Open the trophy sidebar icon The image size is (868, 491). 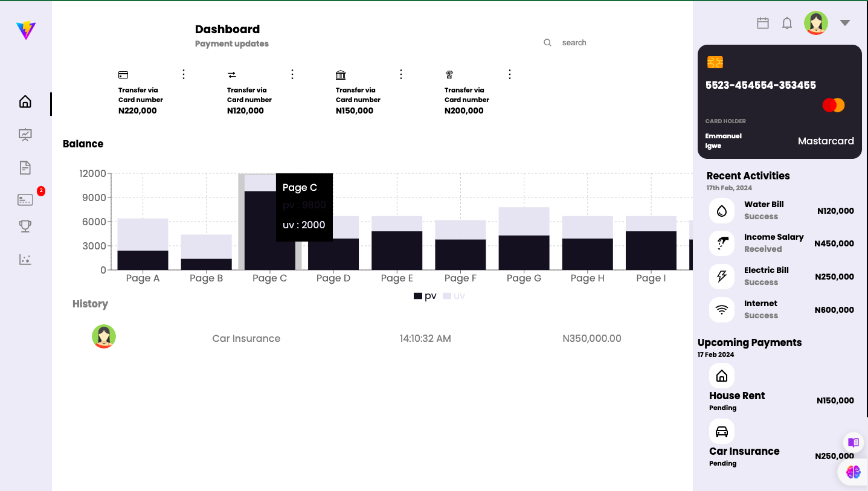pos(25,226)
